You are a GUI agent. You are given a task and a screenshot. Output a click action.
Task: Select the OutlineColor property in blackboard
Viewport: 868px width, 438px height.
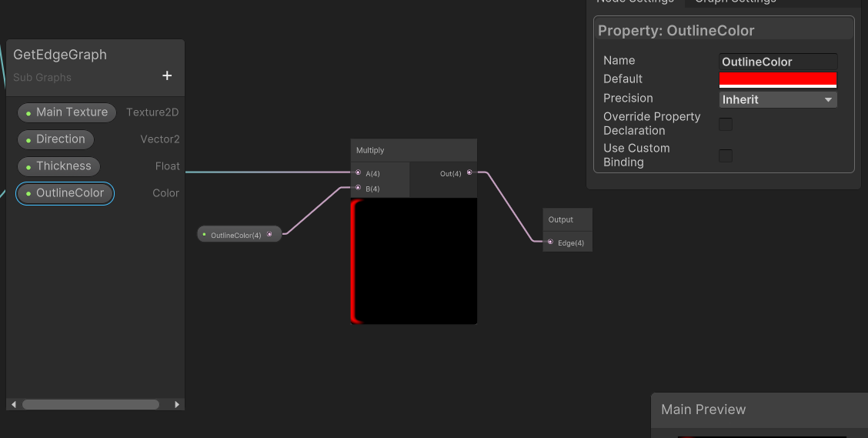click(x=65, y=193)
